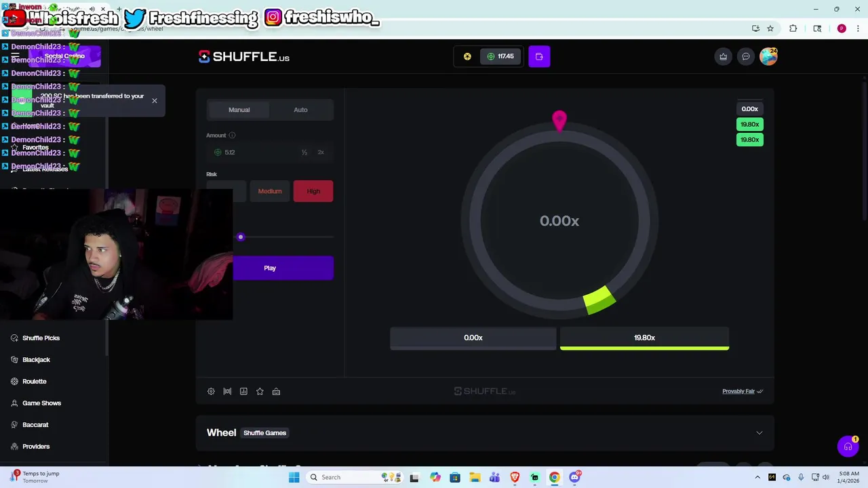Open Microsoft Store from taskbar
Screen dimensions: 868x488
click(455, 477)
